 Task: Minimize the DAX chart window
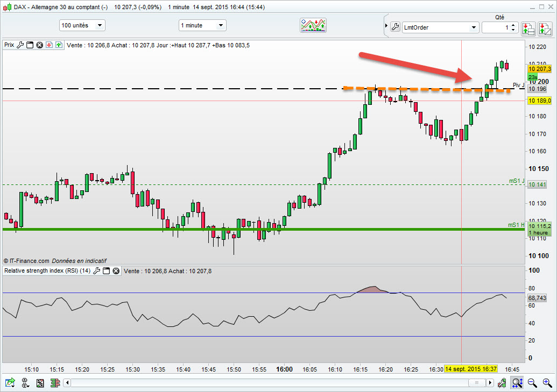(x=532, y=7)
